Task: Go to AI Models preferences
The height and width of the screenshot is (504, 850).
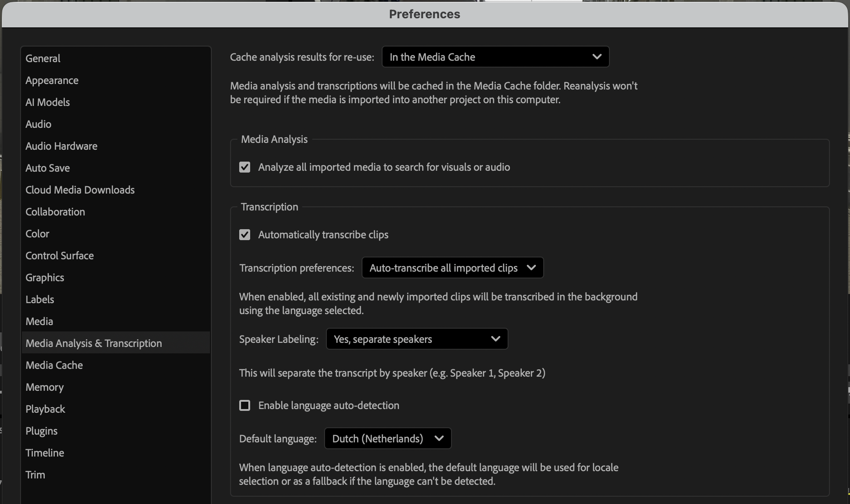Action: 47,102
